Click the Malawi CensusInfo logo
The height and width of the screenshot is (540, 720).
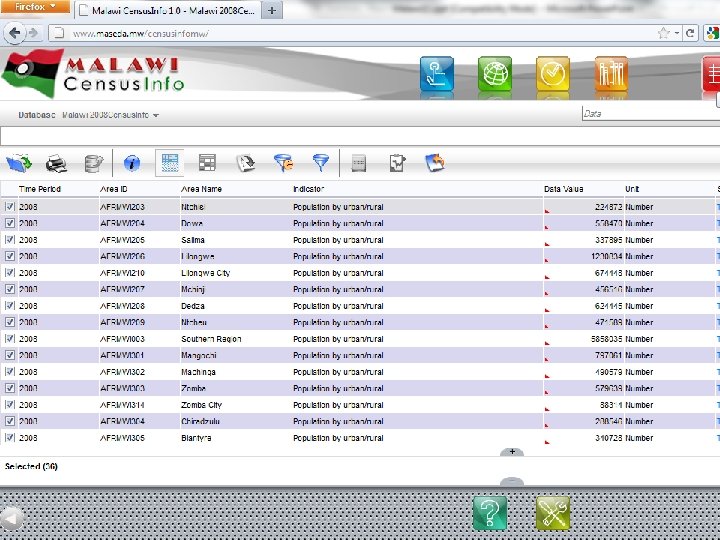(x=93, y=73)
